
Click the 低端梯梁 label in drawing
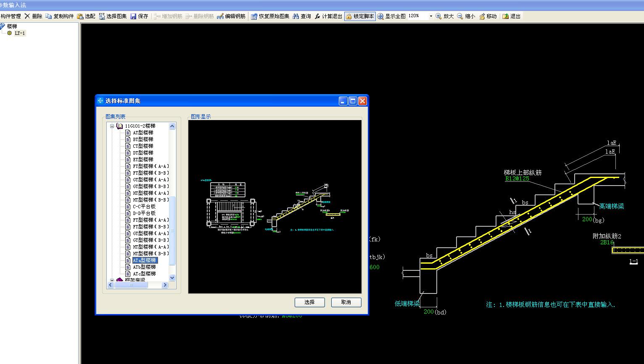click(x=407, y=304)
